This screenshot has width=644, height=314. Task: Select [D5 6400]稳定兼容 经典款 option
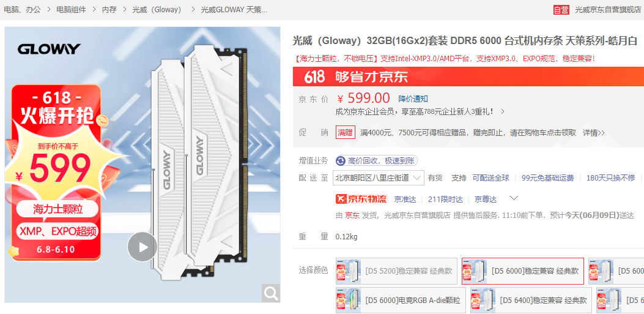pos(531,301)
